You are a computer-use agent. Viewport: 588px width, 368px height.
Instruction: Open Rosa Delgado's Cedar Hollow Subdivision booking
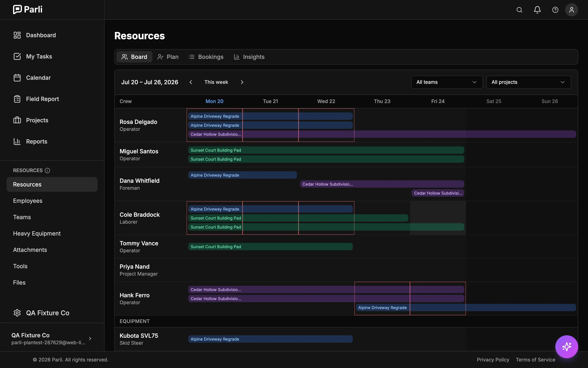tap(382, 134)
